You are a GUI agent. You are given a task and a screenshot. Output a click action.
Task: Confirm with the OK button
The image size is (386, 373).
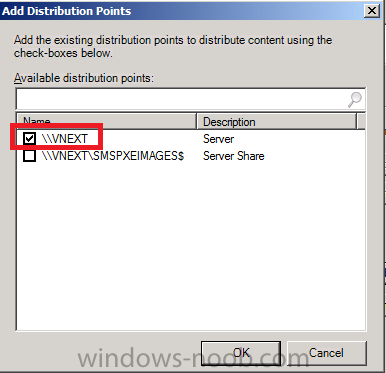click(x=241, y=353)
